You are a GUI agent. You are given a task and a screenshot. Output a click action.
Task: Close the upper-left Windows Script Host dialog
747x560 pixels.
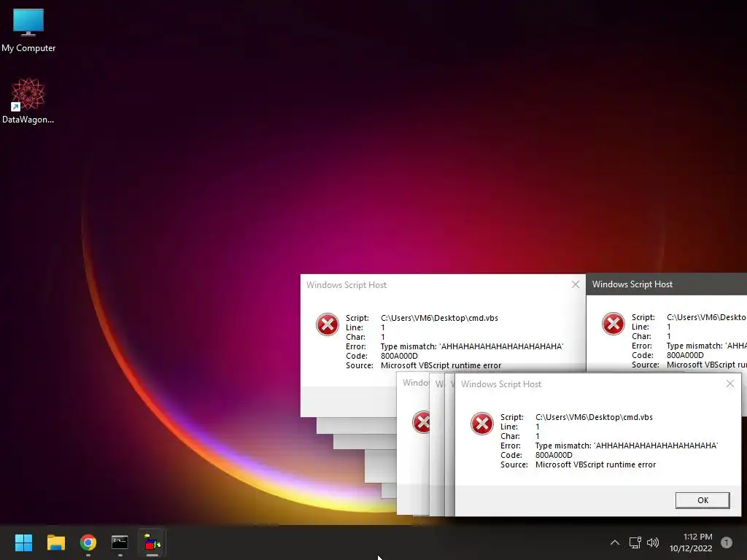pos(576,285)
